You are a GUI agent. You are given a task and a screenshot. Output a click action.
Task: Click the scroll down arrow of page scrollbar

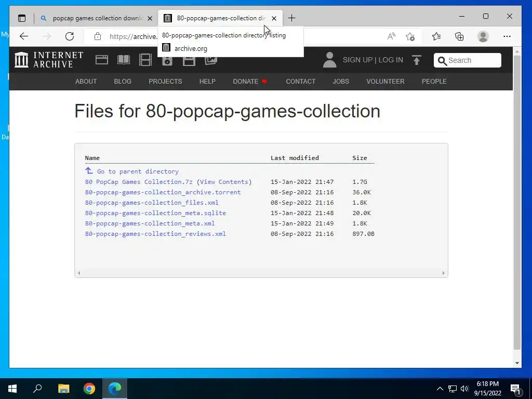[517, 363]
